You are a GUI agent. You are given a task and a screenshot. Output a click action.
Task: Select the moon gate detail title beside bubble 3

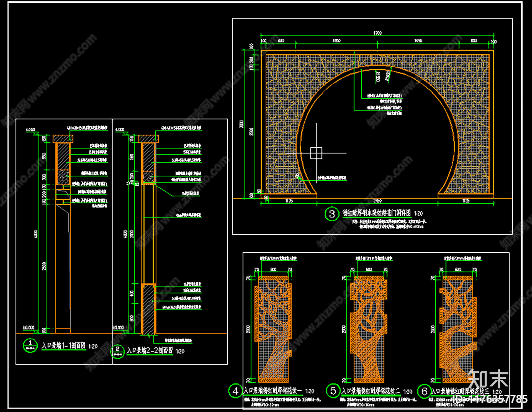377,213
